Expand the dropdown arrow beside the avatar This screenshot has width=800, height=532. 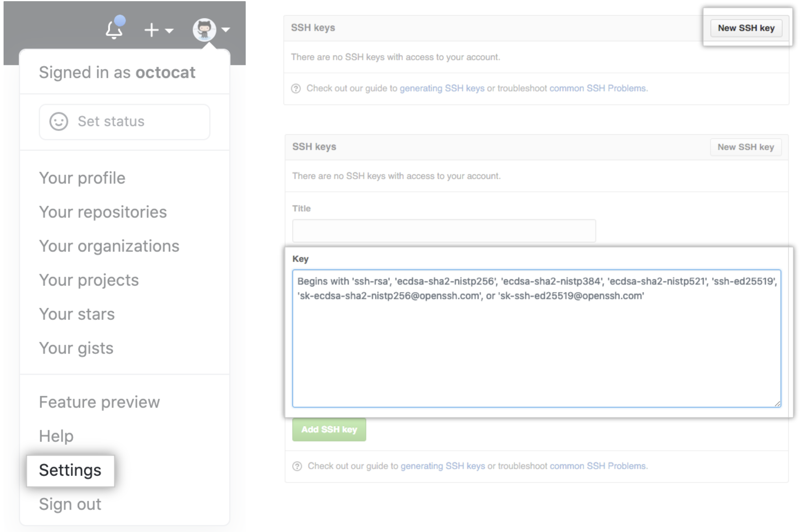tap(226, 30)
